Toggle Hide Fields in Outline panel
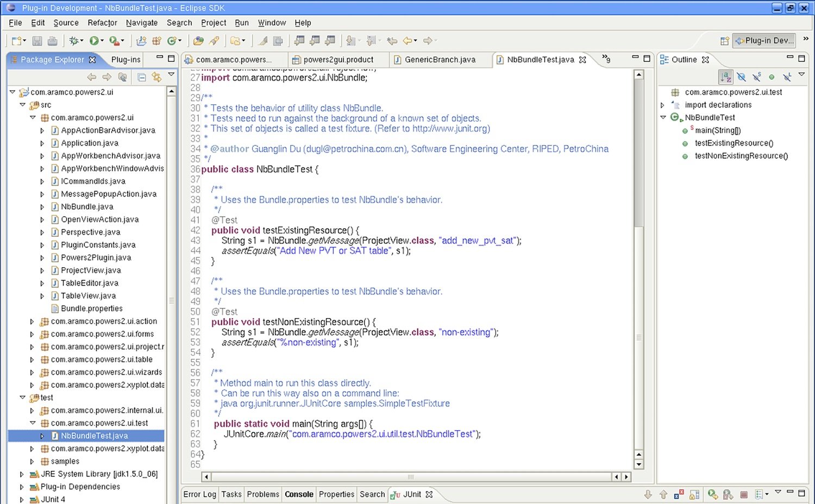The width and height of the screenshot is (815, 504). pos(741,77)
